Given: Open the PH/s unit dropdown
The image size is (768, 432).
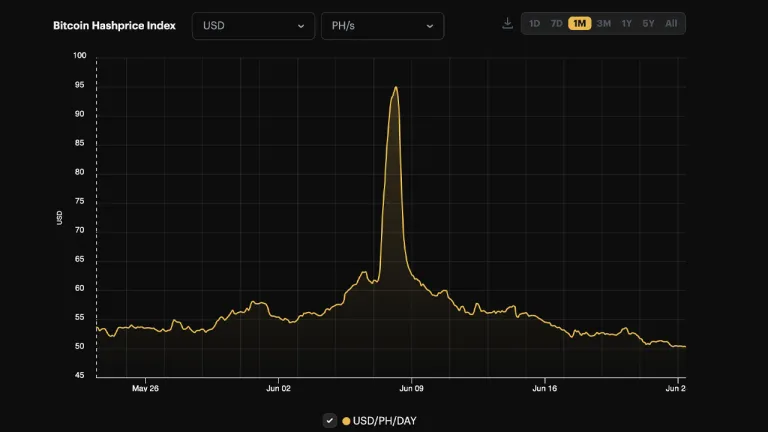Looking at the screenshot, I should pyautogui.click(x=382, y=26).
